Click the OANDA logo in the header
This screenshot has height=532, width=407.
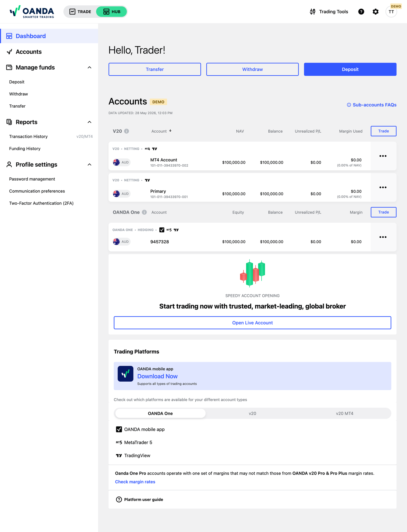[x=32, y=12]
